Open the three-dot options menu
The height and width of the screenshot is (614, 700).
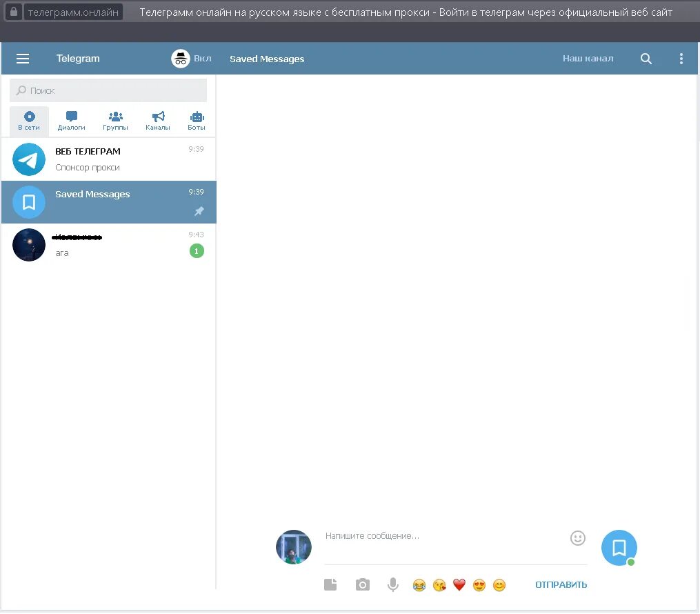coord(681,59)
